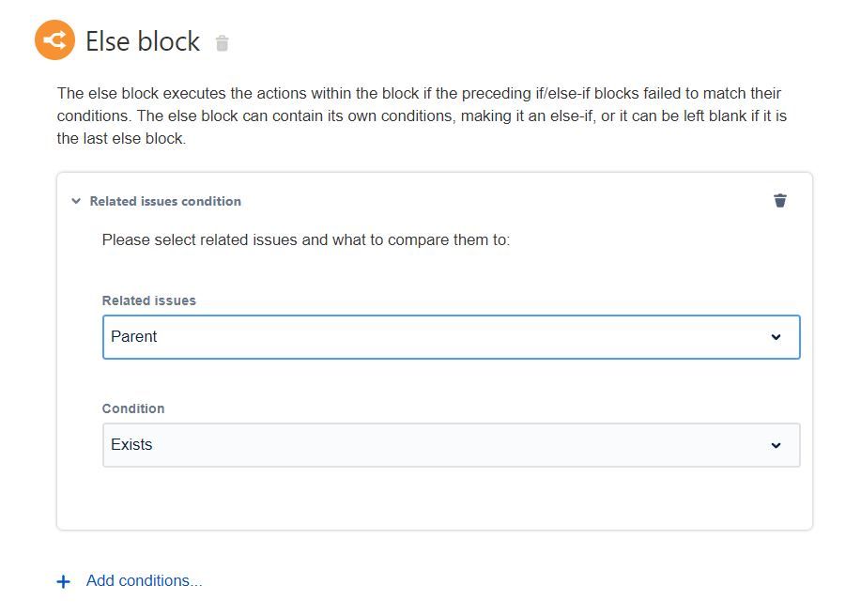Click the Condition field label
The height and width of the screenshot is (616, 861).
133,408
